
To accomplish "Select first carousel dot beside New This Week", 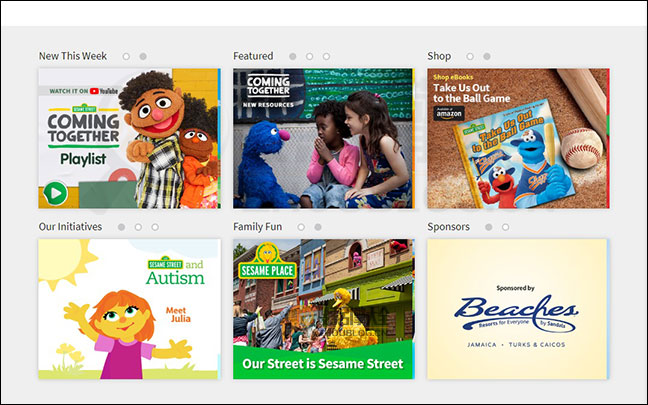I will (126, 57).
